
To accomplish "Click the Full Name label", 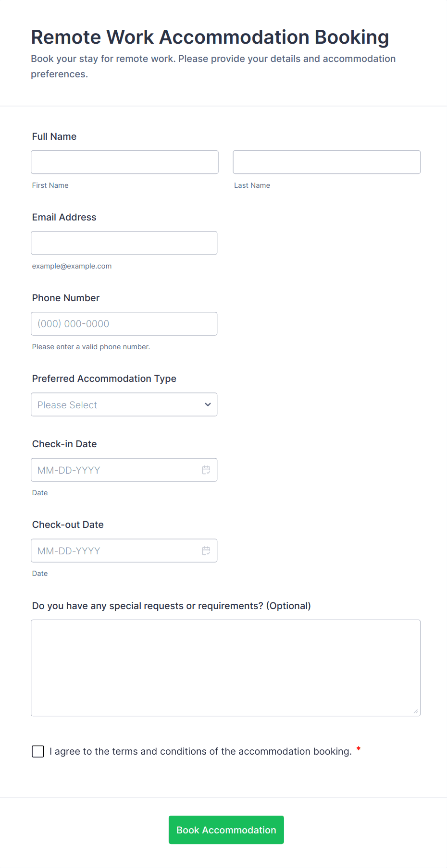I will [x=54, y=136].
